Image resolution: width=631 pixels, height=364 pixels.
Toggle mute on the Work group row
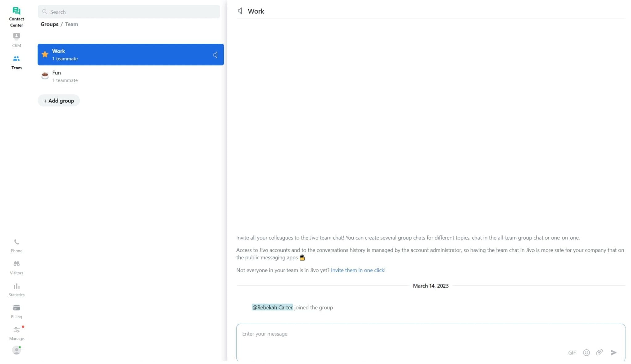click(x=215, y=55)
